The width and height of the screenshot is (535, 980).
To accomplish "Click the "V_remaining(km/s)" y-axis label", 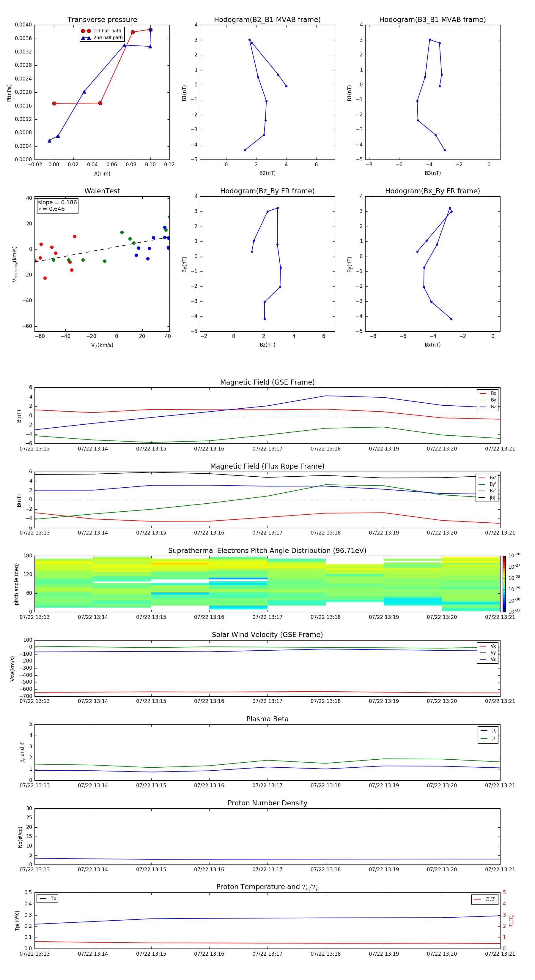I will click(15, 264).
